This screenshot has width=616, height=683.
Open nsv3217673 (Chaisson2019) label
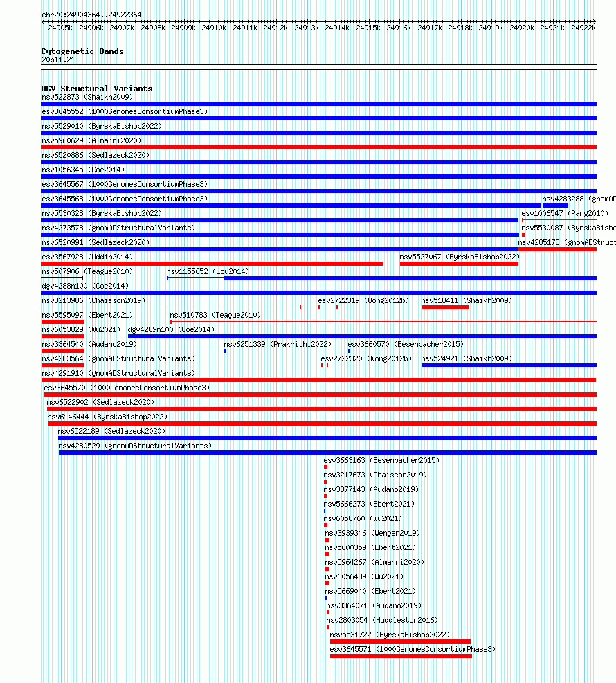(375, 475)
